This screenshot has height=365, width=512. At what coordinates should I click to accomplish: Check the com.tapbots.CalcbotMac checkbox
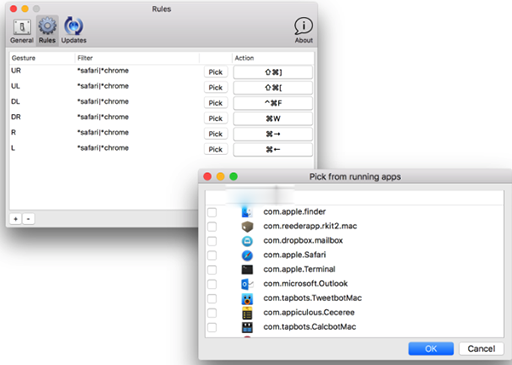212,327
